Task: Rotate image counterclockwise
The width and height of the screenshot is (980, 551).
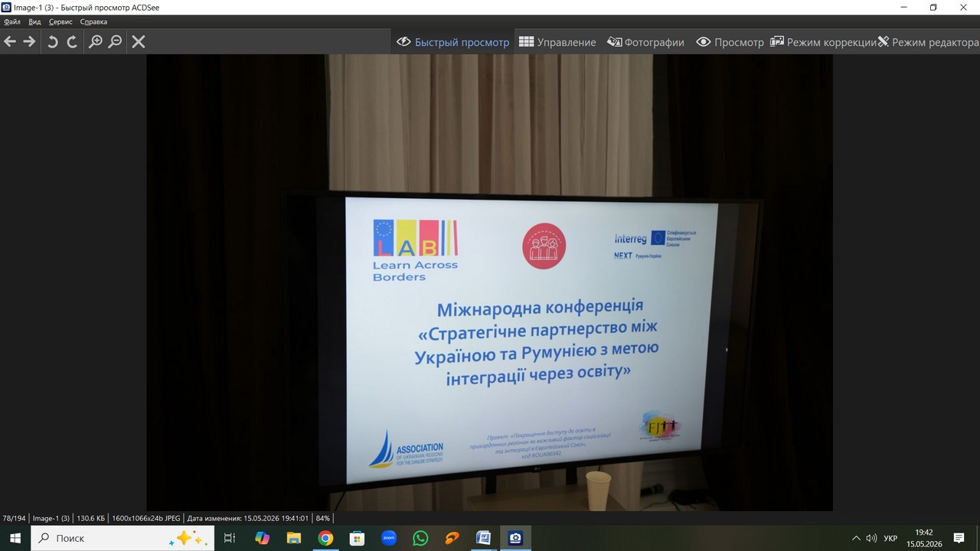Action: tap(53, 41)
